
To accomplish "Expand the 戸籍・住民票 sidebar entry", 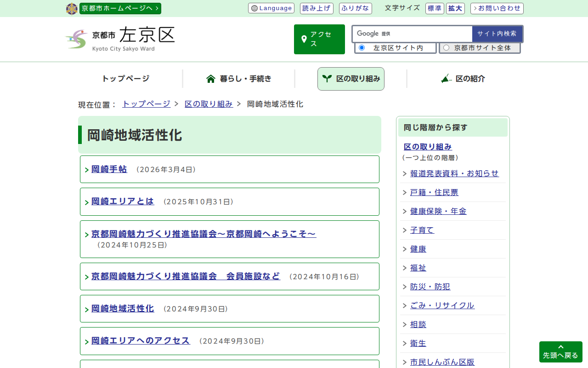I will tap(434, 192).
